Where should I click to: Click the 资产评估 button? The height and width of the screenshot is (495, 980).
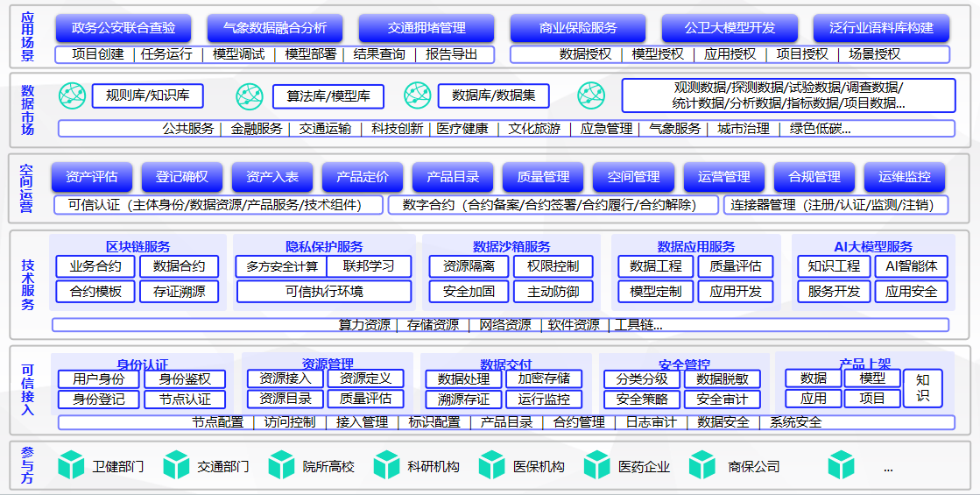point(92,177)
